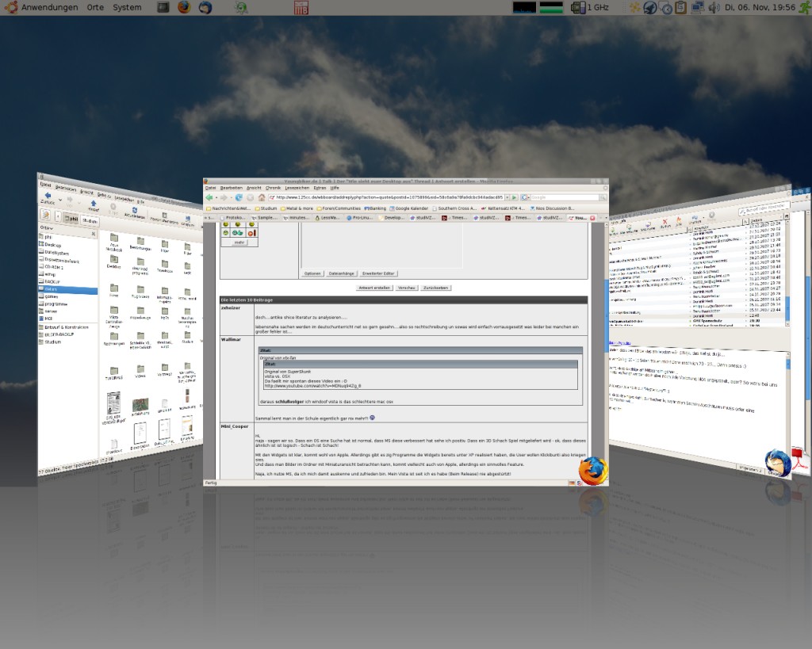Close the Orte side pane in file manager
The height and width of the screenshot is (649, 812).
94,234
